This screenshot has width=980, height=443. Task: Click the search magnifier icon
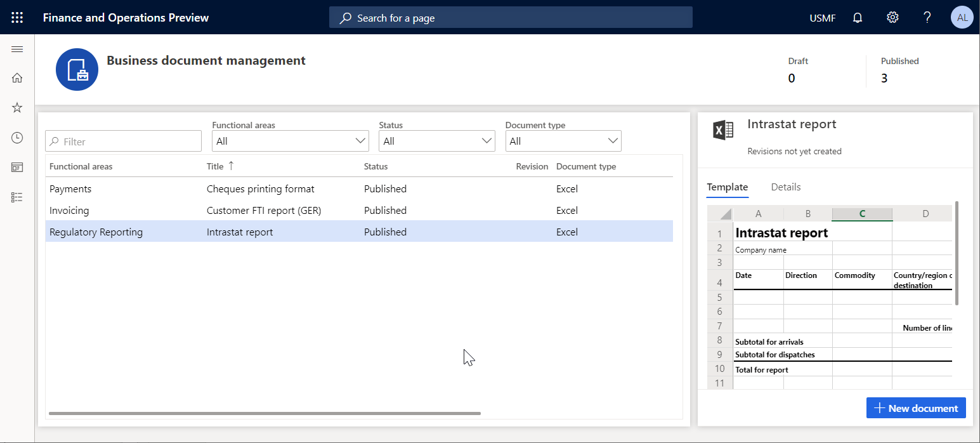coord(345,18)
